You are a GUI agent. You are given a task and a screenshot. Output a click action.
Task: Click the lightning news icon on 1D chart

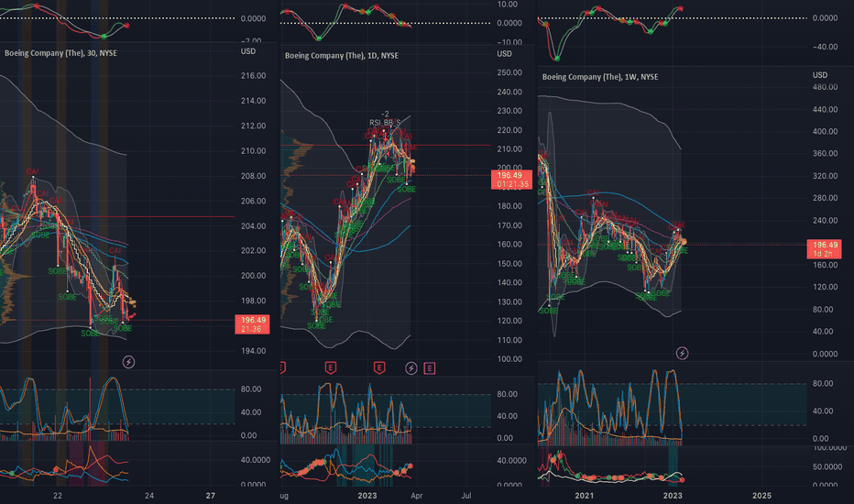[x=411, y=368]
